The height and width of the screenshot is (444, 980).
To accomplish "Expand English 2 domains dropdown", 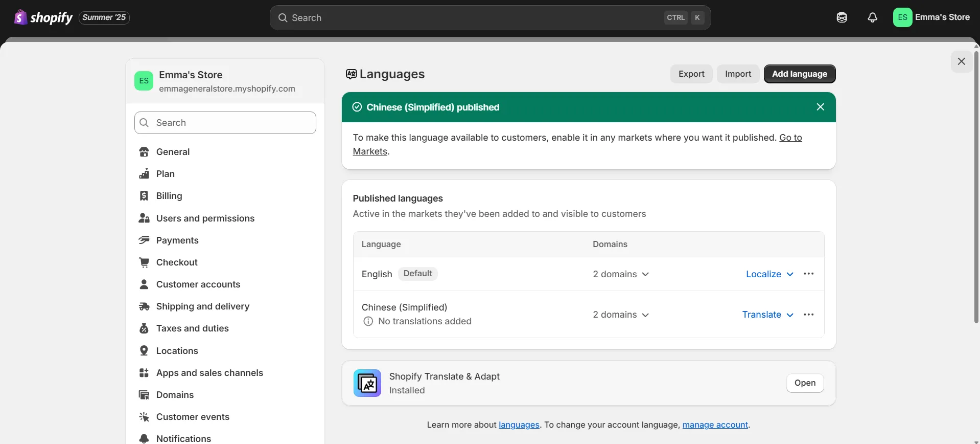I will (621, 274).
